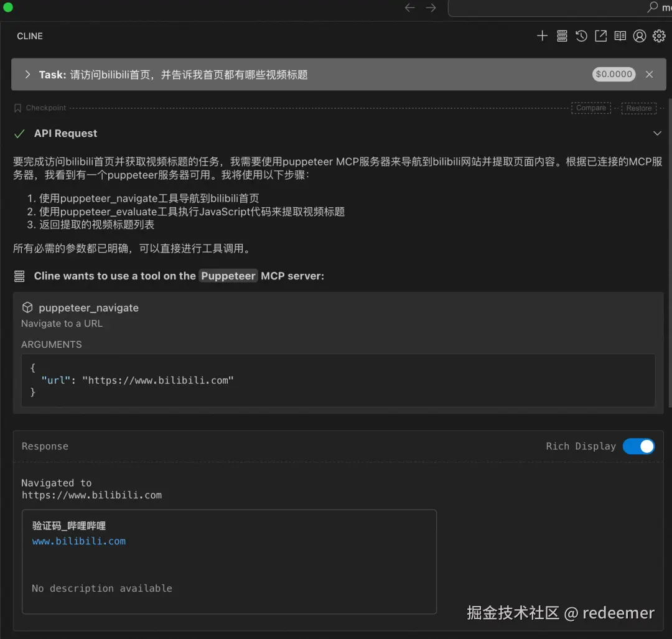Open Cline settings with gear icon
The height and width of the screenshot is (639, 672).
click(659, 35)
